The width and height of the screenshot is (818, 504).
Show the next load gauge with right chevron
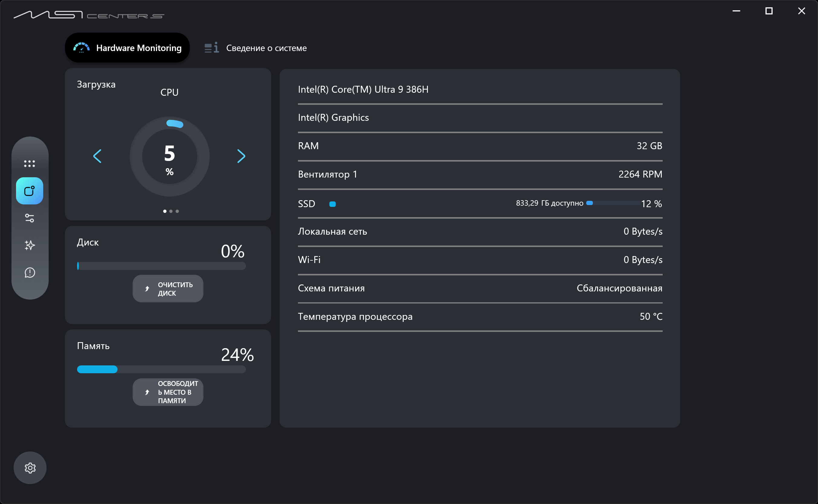241,156
